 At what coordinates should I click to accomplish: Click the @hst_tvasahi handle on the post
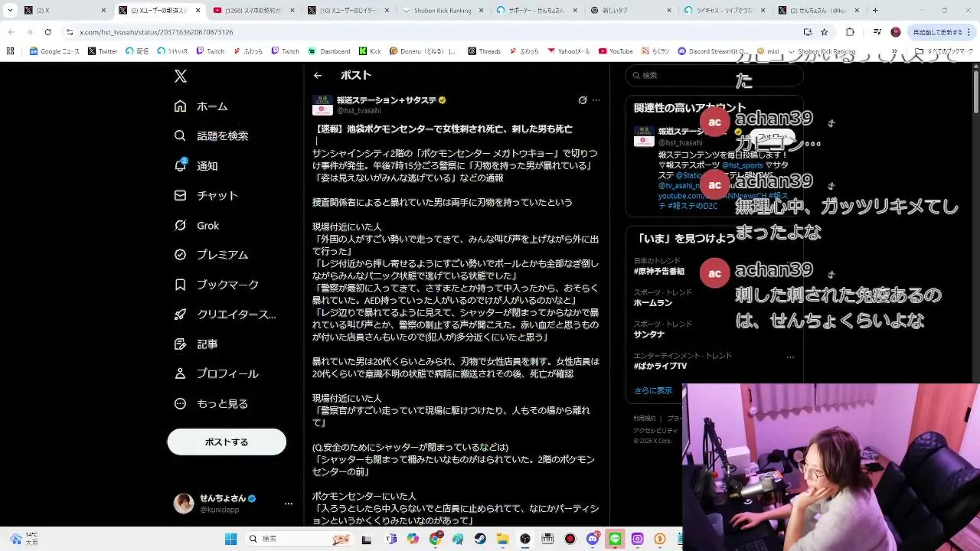359,111
